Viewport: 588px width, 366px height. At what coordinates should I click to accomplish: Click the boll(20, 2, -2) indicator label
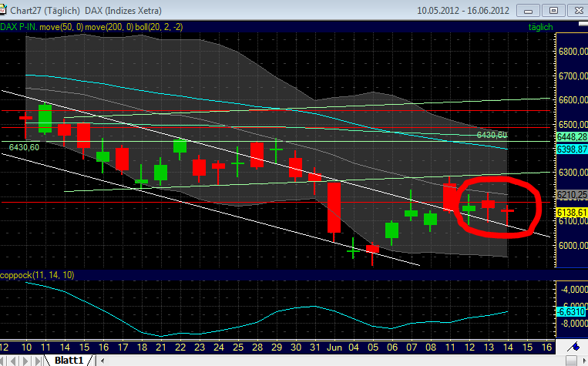click(159, 27)
